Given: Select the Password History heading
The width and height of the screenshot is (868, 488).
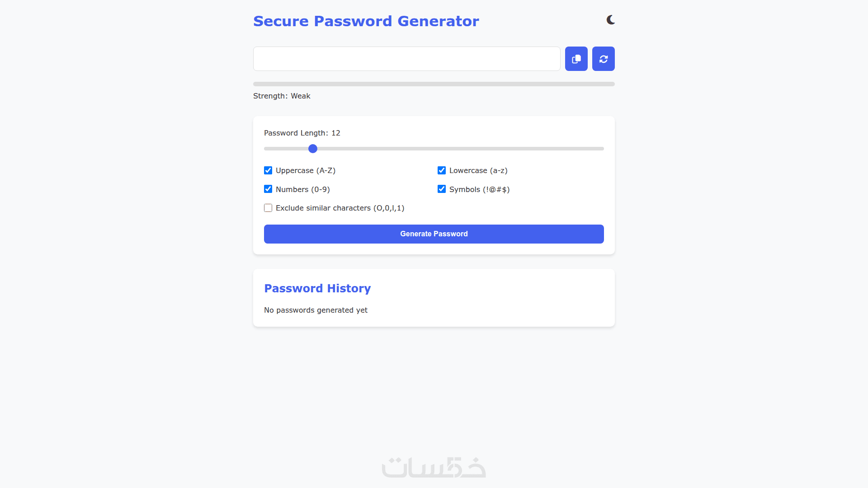Looking at the screenshot, I should pos(317,288).
